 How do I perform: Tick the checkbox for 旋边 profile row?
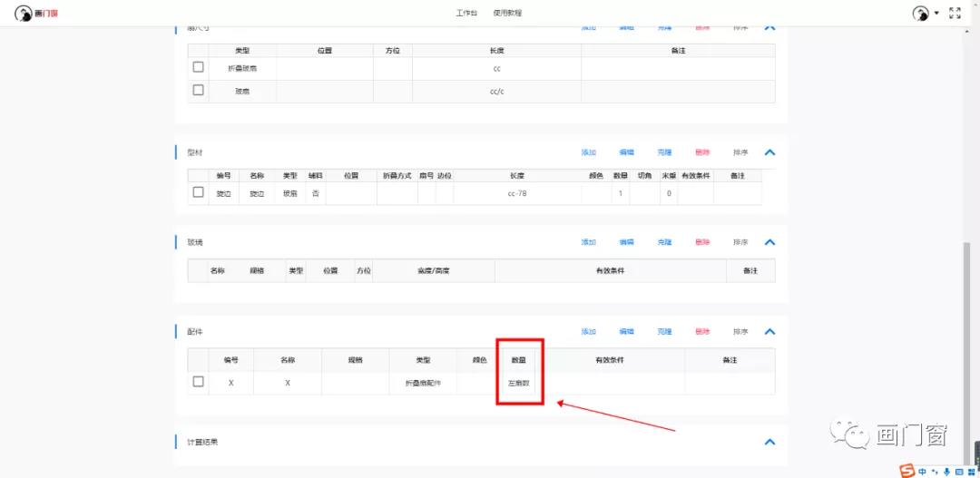198,192
